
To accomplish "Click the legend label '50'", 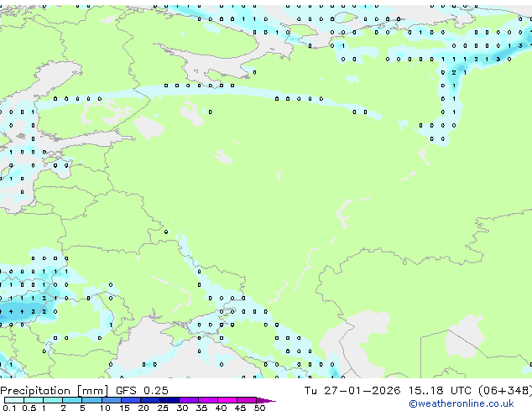I will 259,408.
